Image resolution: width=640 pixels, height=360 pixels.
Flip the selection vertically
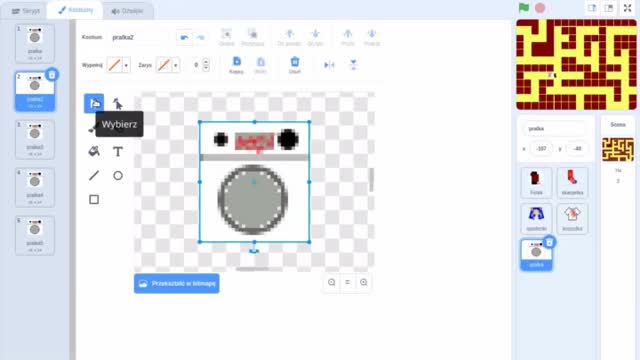point(353,65)
